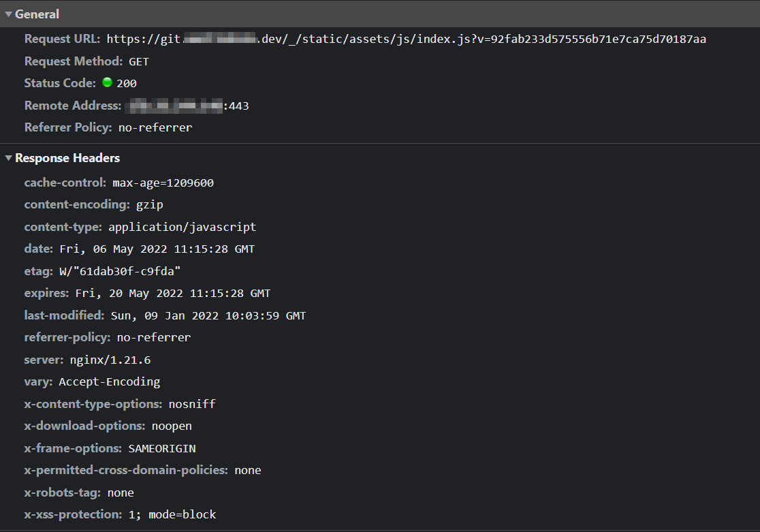Click the Status Code 200 value
Viewport: 760px width, 532px height.
click(127, 83)
